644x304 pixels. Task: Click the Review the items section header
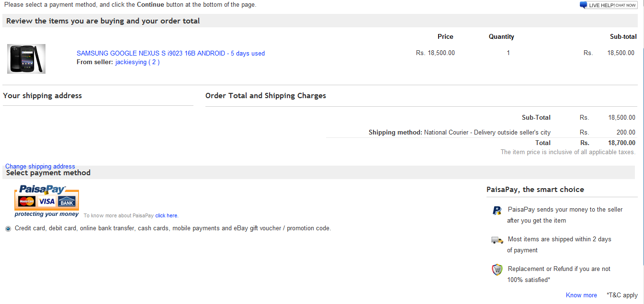pyautogui.click(x=103, y=21)
